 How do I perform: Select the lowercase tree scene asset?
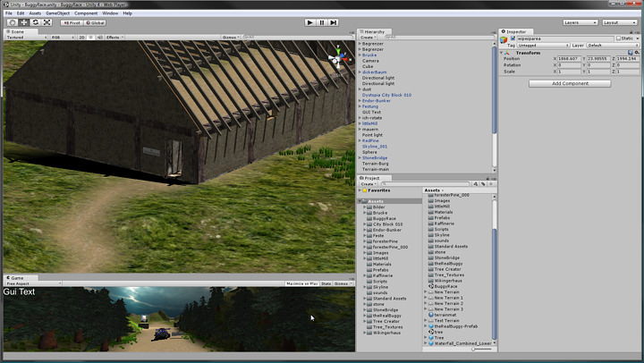click(436, 332)
